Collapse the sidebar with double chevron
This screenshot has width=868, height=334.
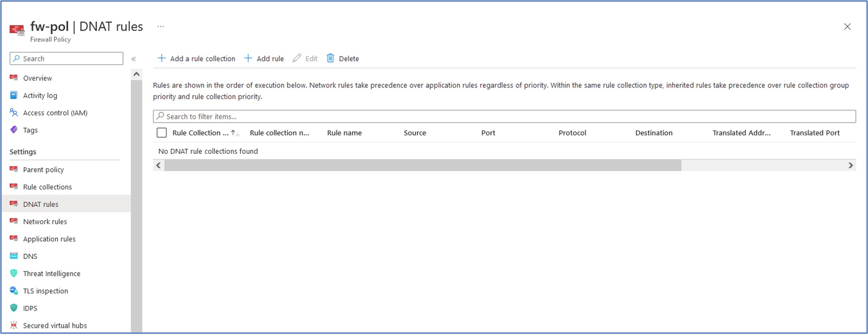click(134, 59)
